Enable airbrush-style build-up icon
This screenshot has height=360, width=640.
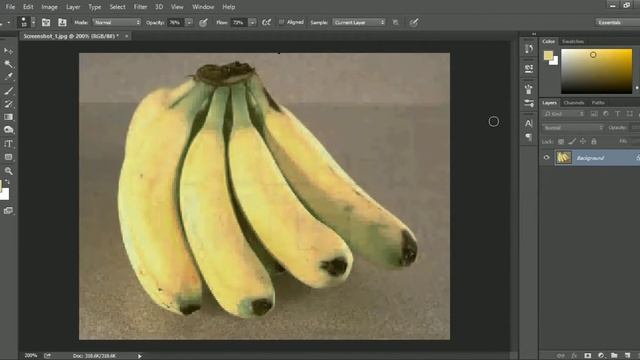pos(266,22)
